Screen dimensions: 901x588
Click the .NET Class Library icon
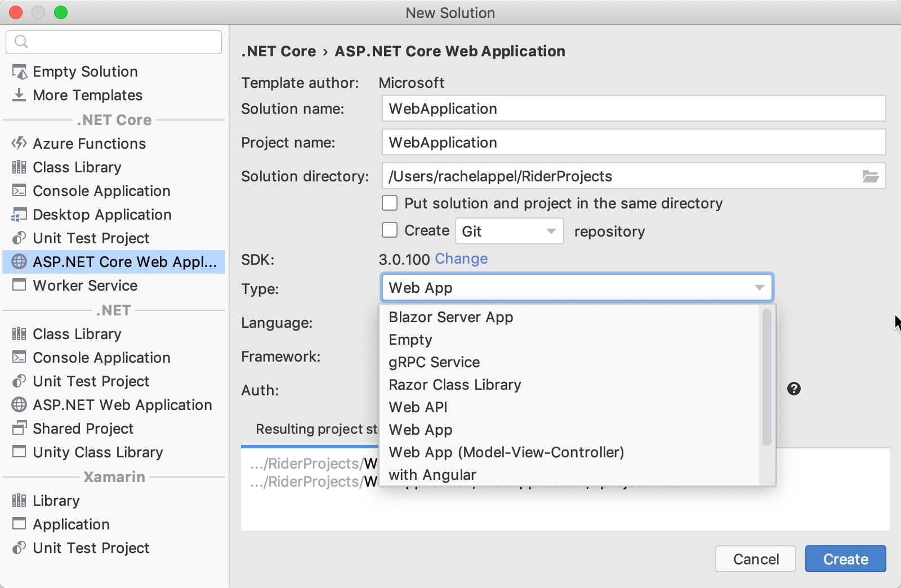19,333
